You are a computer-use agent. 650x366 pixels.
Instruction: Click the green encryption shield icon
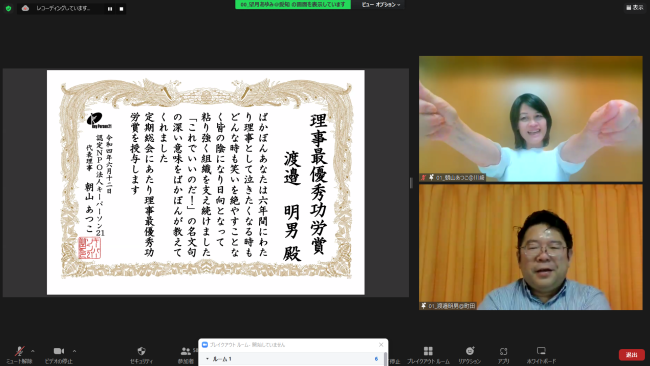(8, 8)
